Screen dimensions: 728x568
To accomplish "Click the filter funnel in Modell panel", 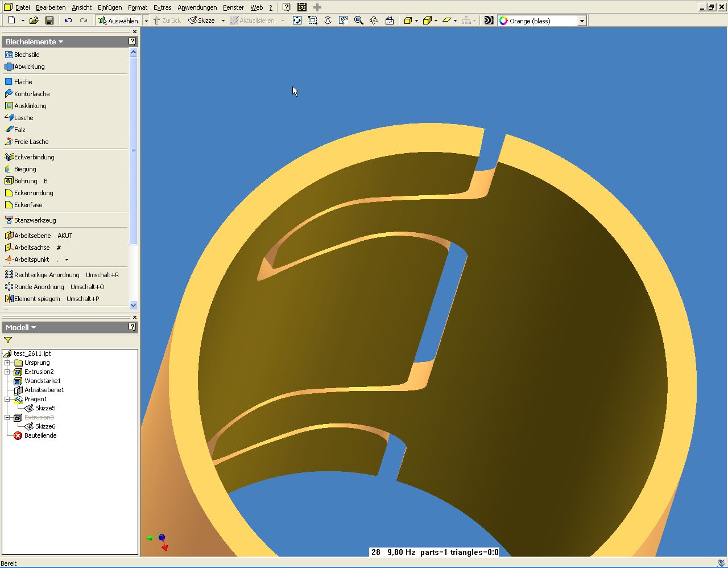I will [x=8, y=340].
